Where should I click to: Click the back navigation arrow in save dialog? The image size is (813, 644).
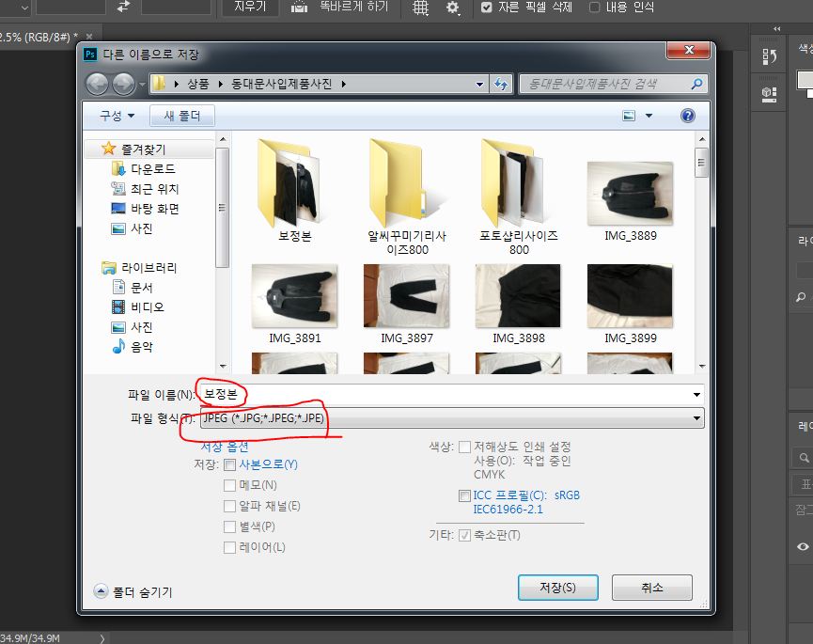coord(97,84)
